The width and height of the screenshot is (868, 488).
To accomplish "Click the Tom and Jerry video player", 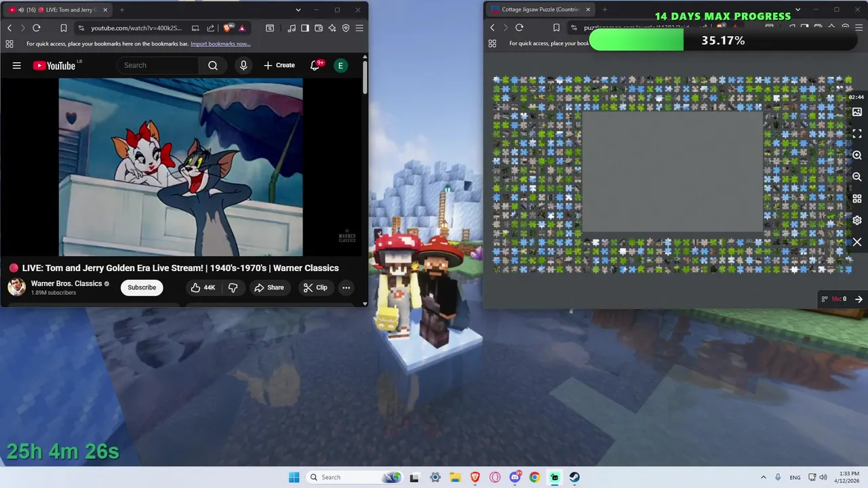I will [181, 167].
